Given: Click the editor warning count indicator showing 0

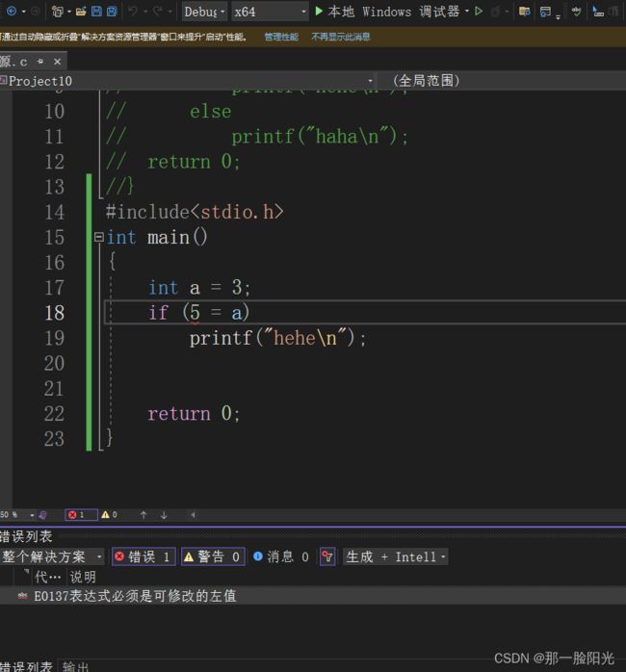Looking at the screenshot, I should pos(110,515).
